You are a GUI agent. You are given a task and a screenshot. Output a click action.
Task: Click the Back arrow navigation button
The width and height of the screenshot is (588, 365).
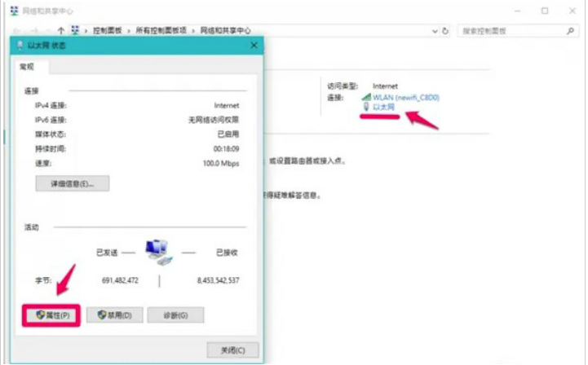click(17, 31)
